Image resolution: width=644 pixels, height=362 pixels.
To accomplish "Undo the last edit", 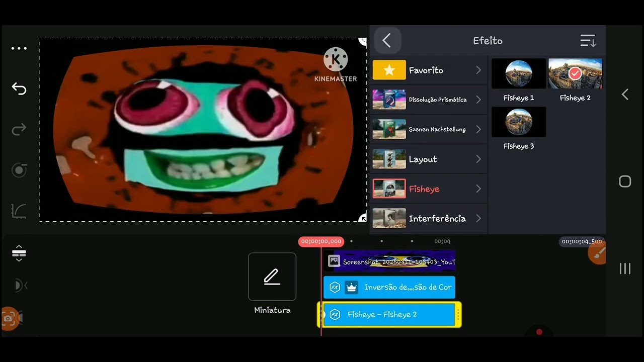I will click(19, 89).
